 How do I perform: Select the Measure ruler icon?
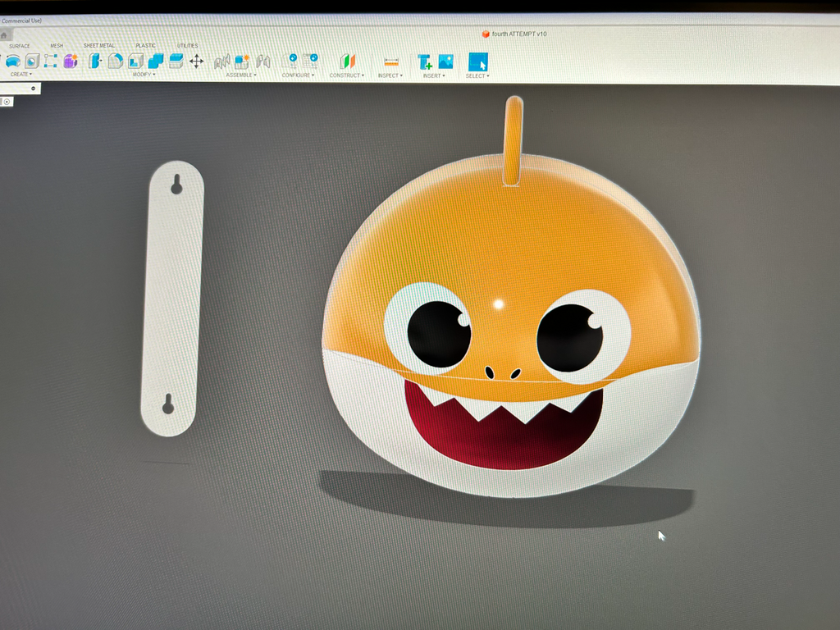[x=391, y=62]
